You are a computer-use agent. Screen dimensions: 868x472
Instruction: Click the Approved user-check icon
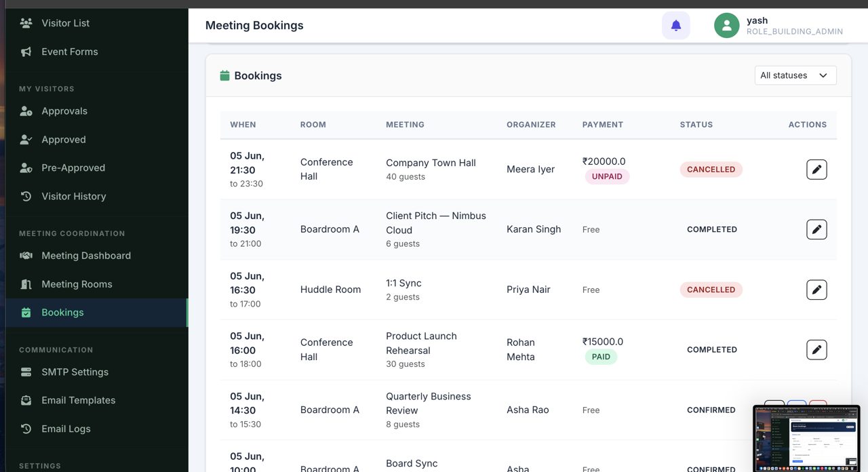tap(26, 140)
